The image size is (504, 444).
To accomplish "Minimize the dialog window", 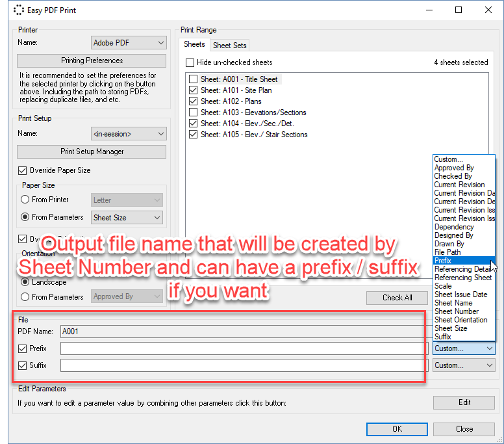I will point(429,10).
